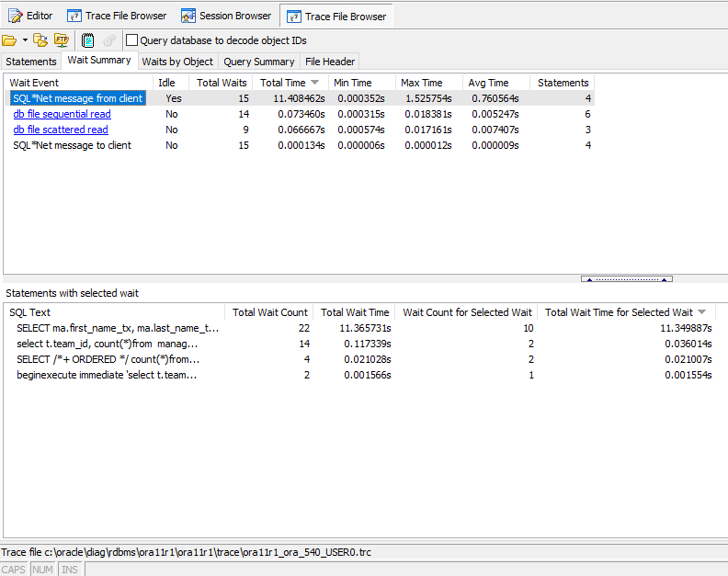Enable Query database to decode object IDs
Screen dimensions: 728x576
pyautogui.click(x=131, y=40)
